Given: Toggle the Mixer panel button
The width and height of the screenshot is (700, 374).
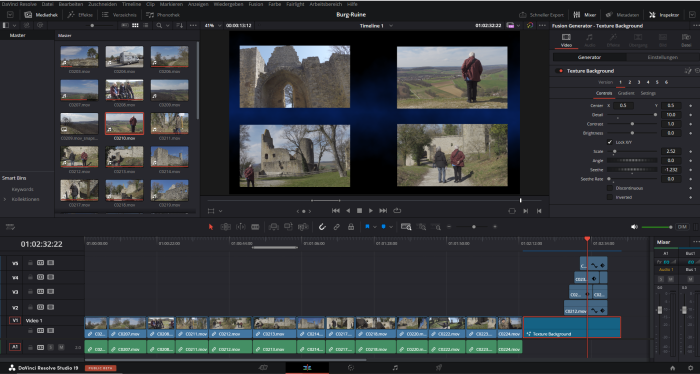Looking at the screenshot, I should 585,15.
